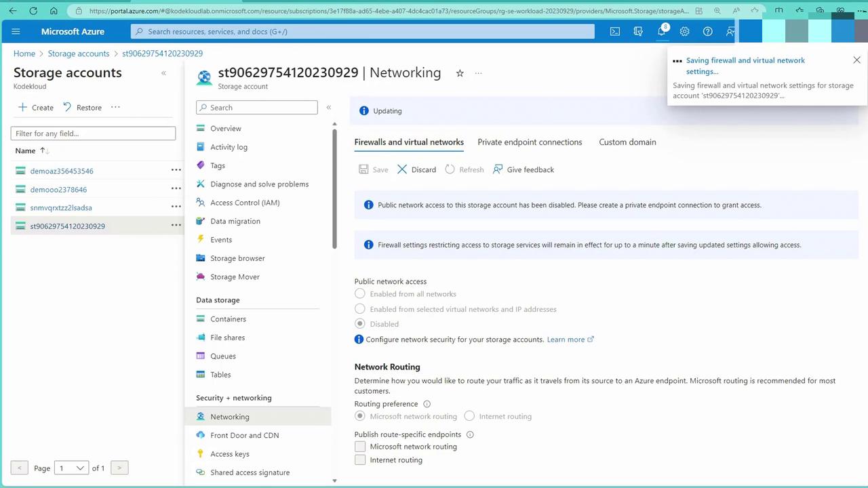Open Cloud Shell from the top bar

click(615, 31)
